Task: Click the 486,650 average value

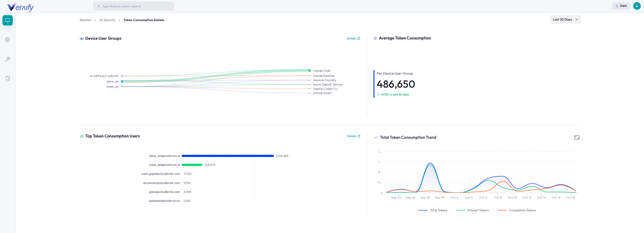Action: click(x=396, y=84)
